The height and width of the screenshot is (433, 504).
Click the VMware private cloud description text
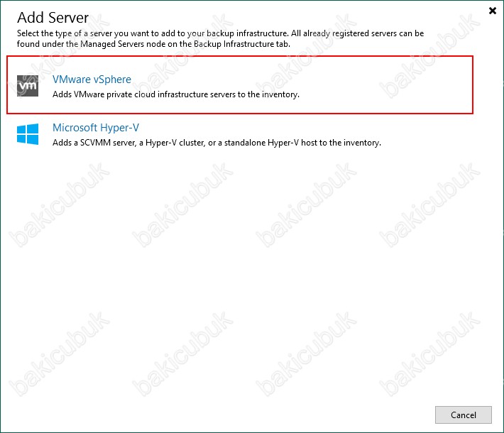pos(176,94)
